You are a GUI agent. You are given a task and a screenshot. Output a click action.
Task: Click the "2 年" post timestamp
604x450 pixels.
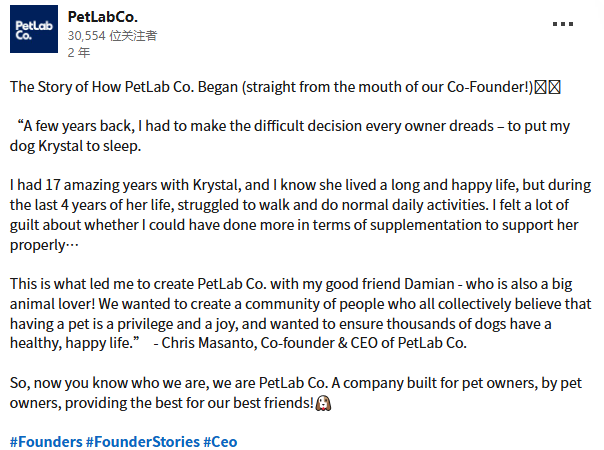click(x=76, y=50)
